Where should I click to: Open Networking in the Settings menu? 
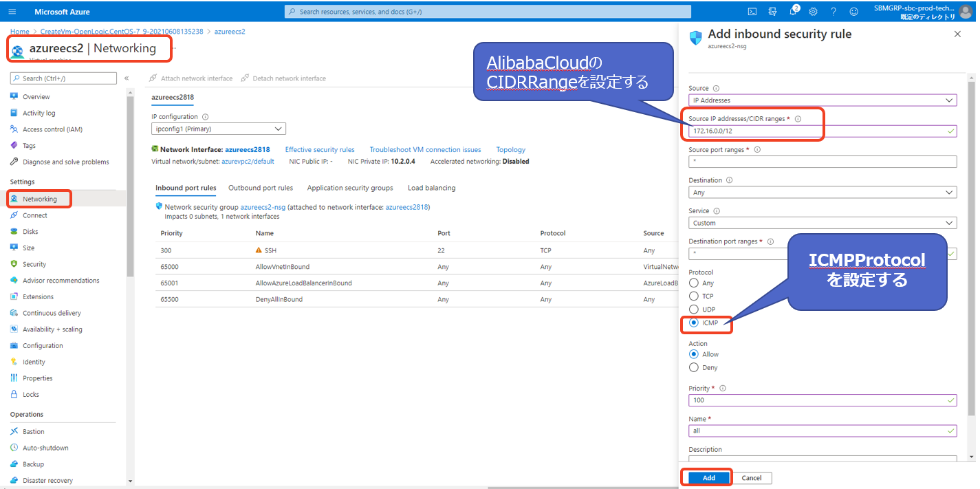pos(39,199)
